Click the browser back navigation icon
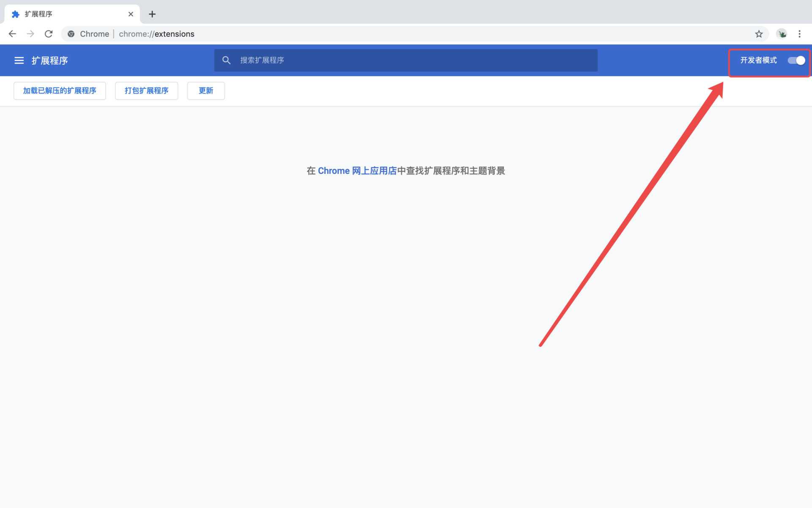 [12, 34]
